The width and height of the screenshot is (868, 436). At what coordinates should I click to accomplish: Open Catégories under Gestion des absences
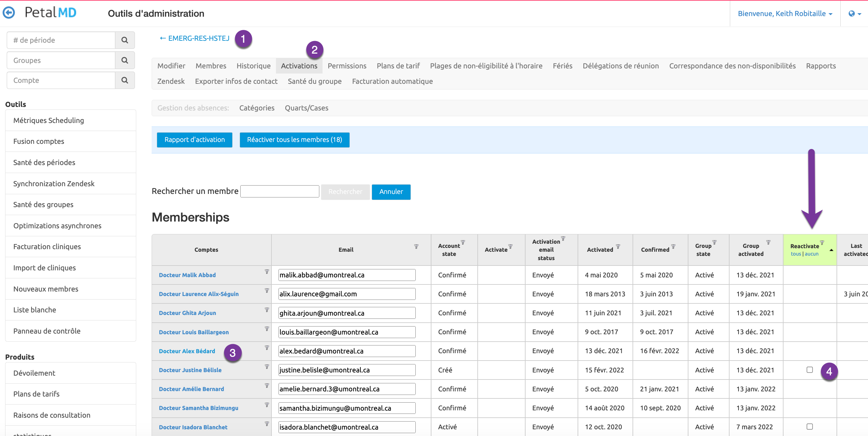click(x=256, y=108)
